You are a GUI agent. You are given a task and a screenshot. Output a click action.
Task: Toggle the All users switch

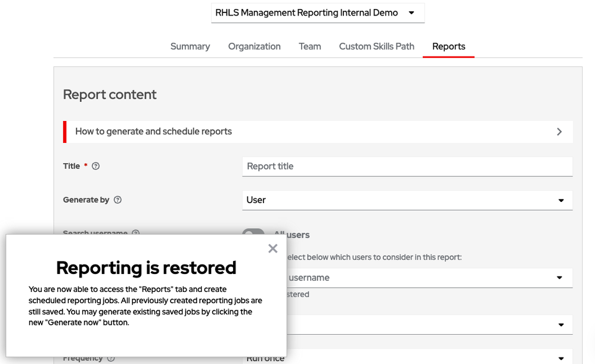(253, 234)
